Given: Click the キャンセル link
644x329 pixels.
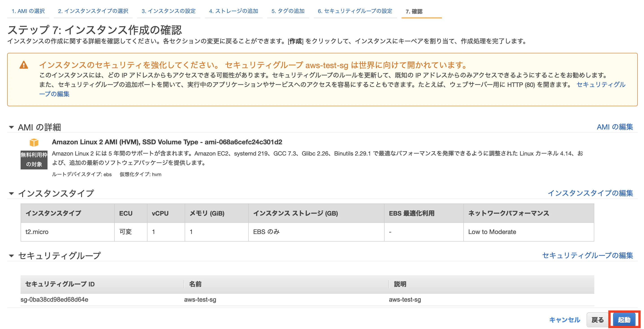Looking at the screenshot, I should pyautogui.click(x=564, y=320).
